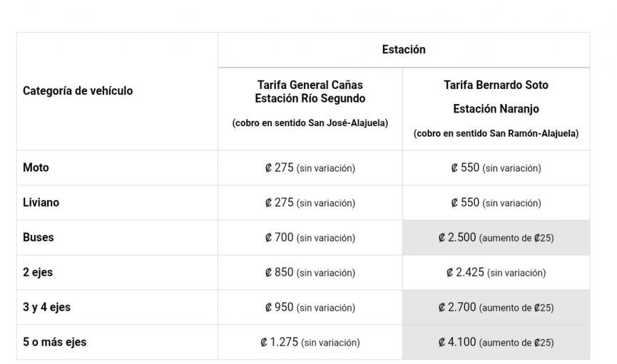Click the highlighted ₡ 2.500 Buses cell
The width and height of the screenshot is (617, 364).
(x=496, y=238)
